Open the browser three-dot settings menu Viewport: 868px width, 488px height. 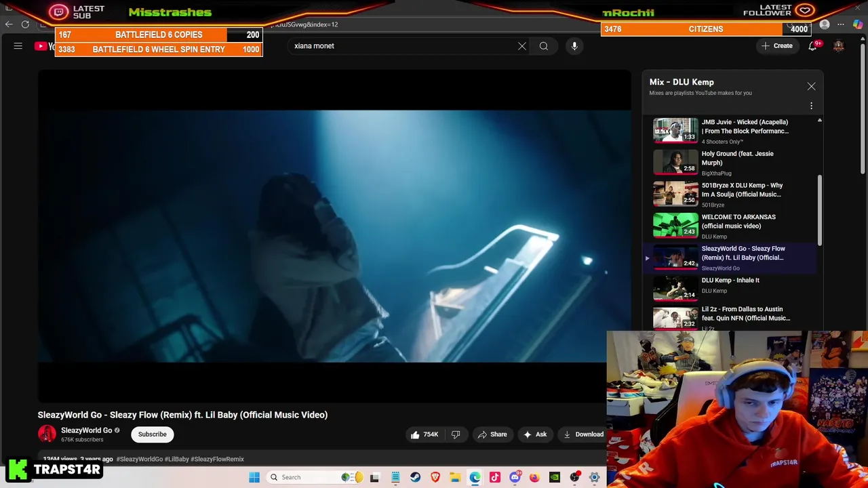click(841, 24)
